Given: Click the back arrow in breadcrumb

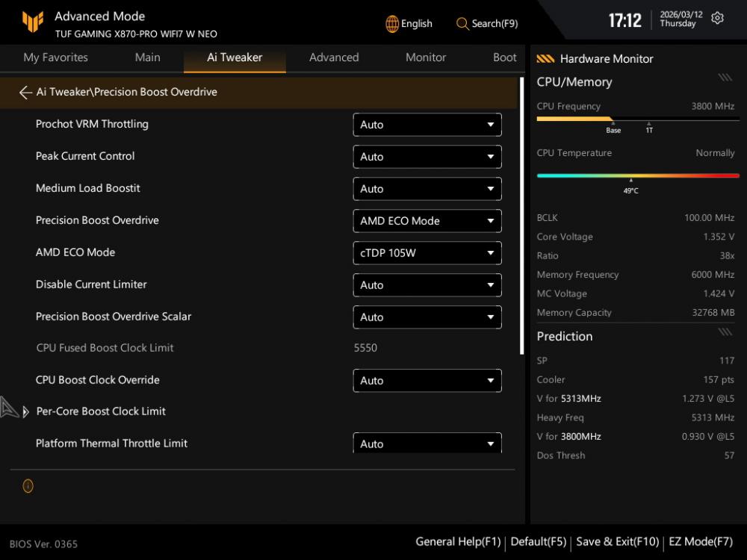Looking at the screenshot, I should pos(25,93).
